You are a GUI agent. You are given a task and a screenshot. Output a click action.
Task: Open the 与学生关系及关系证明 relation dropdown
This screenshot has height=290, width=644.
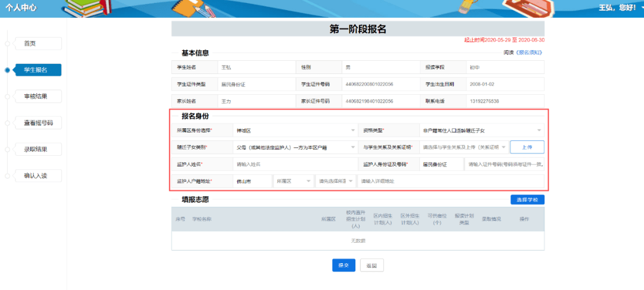[x=464, y=147]
